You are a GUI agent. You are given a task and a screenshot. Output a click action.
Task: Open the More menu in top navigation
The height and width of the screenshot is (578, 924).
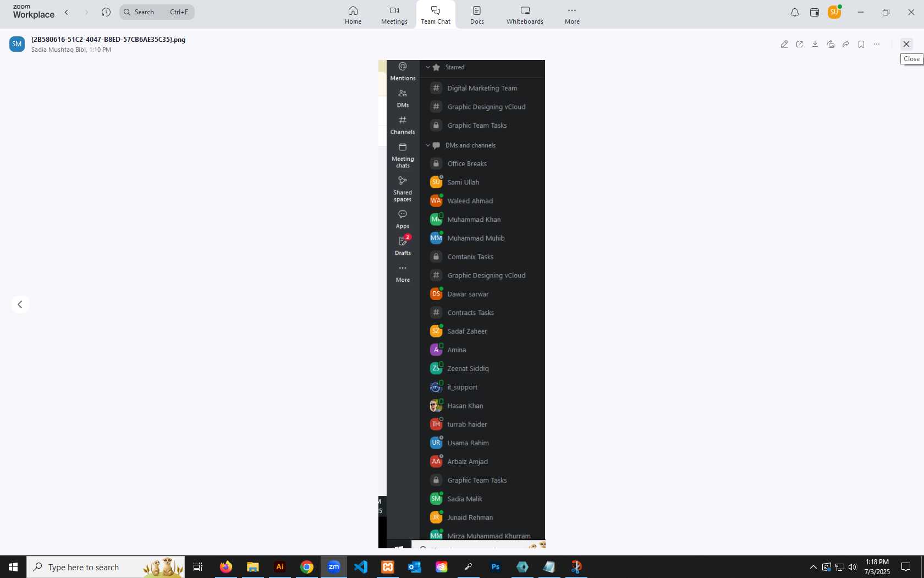572,15
